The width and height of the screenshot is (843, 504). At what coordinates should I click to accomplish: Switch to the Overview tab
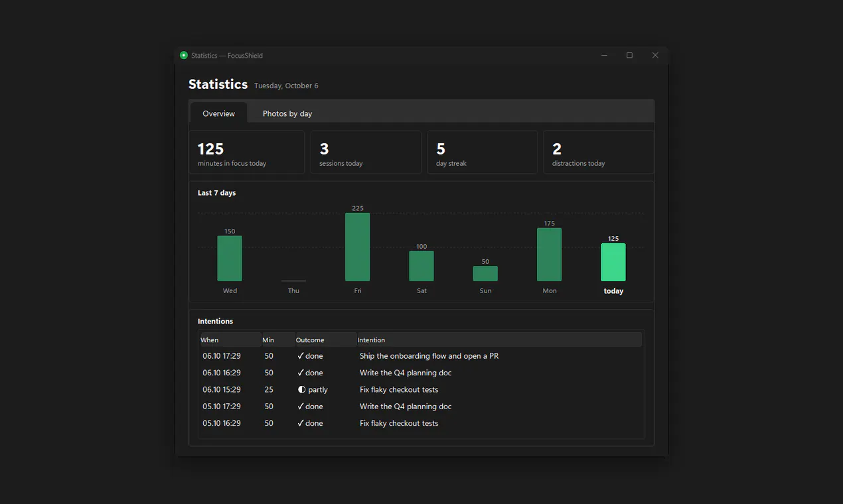point(219,113)
